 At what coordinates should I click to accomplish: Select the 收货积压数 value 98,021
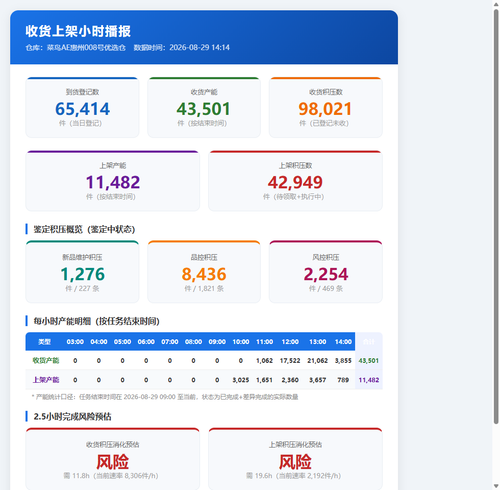coord(325,109)
